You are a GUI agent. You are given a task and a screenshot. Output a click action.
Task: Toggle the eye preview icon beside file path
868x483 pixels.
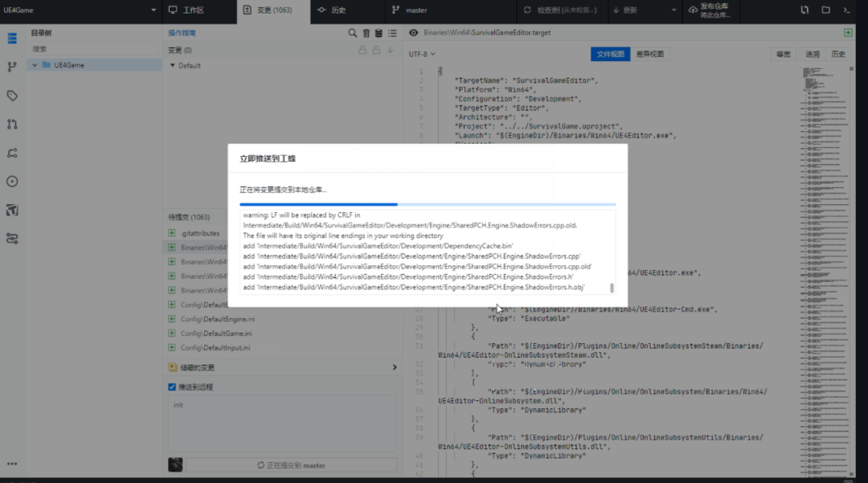[x=414, y=33]
